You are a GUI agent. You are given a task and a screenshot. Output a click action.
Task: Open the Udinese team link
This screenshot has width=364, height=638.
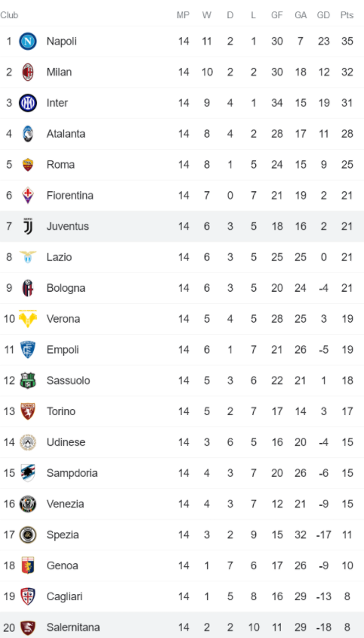66,442
